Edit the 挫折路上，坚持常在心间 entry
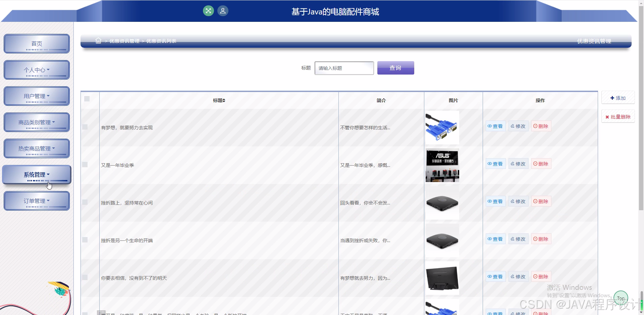The height and width of the screenshot is (315, 644). point(518,201)
